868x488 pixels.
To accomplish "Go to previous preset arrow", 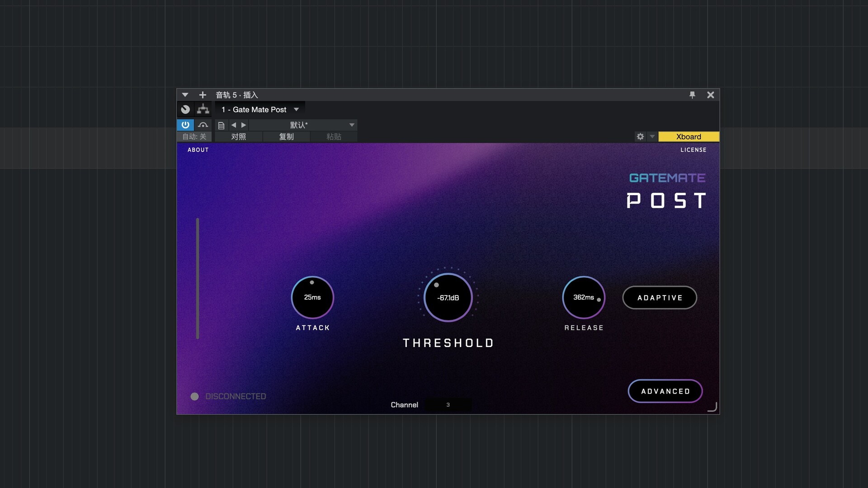I will point(234,125).
